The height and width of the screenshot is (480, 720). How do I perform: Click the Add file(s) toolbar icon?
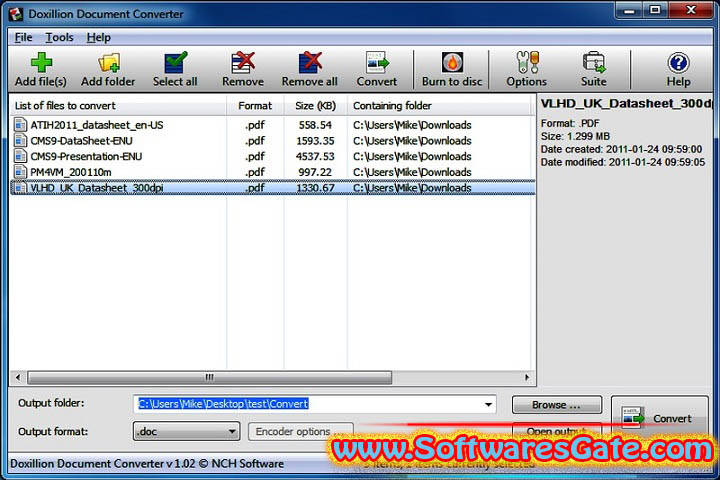click(41, 62)
